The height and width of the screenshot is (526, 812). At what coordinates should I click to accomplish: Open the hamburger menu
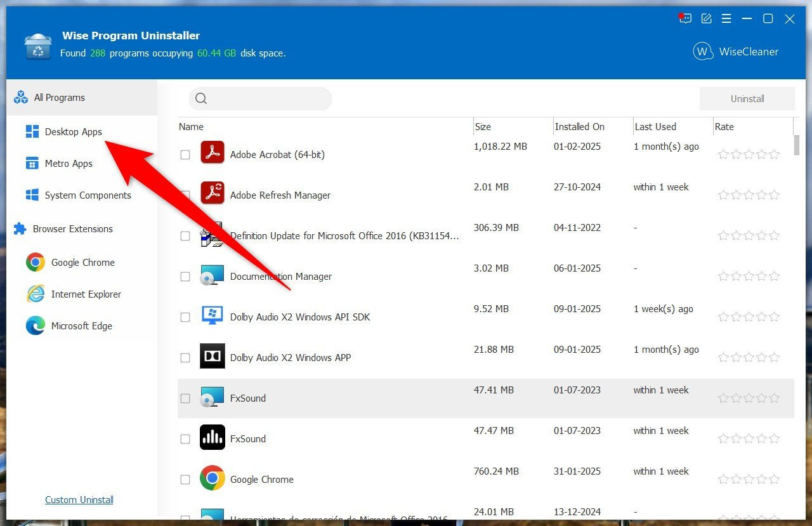726,18
